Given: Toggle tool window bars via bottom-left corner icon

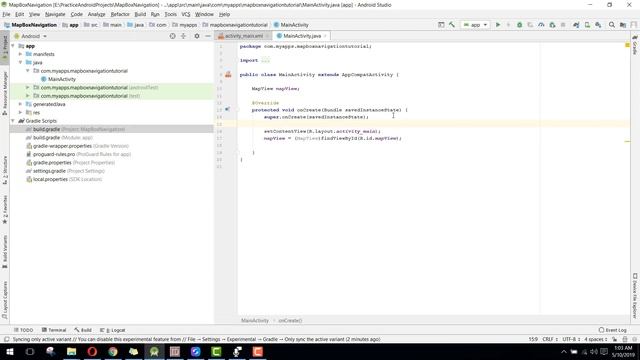Looking at the screenshot, I should coord(6,339).
